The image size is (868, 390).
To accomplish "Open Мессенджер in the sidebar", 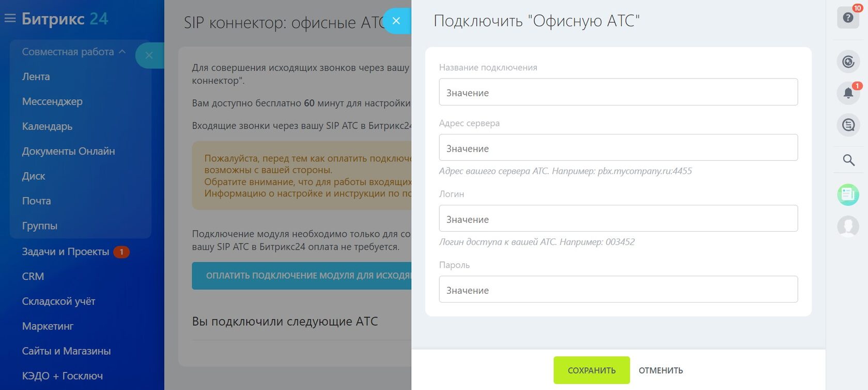I will point(52,101).
